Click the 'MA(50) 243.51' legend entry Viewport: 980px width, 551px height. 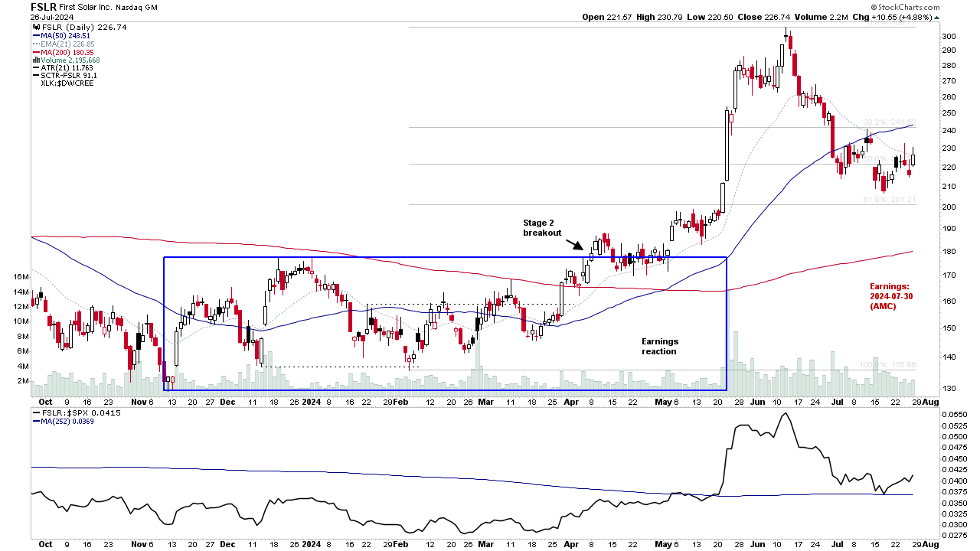tap(66, 35)
